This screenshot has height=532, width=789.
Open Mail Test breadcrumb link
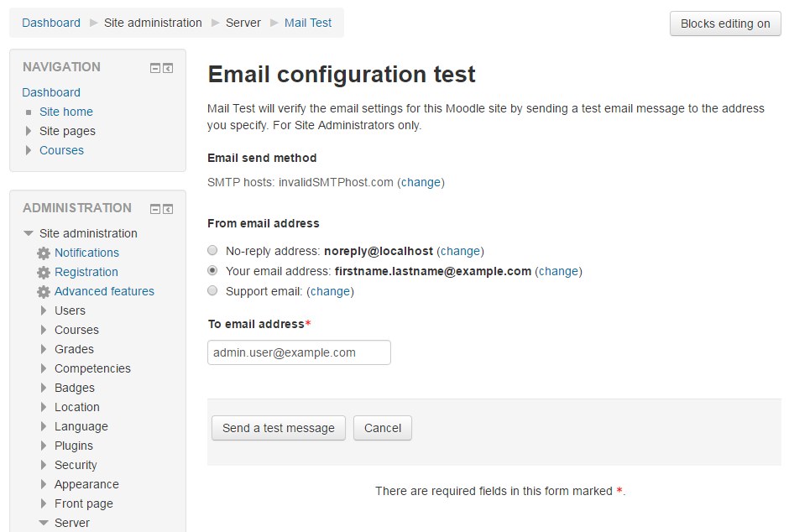coord(308,23)
